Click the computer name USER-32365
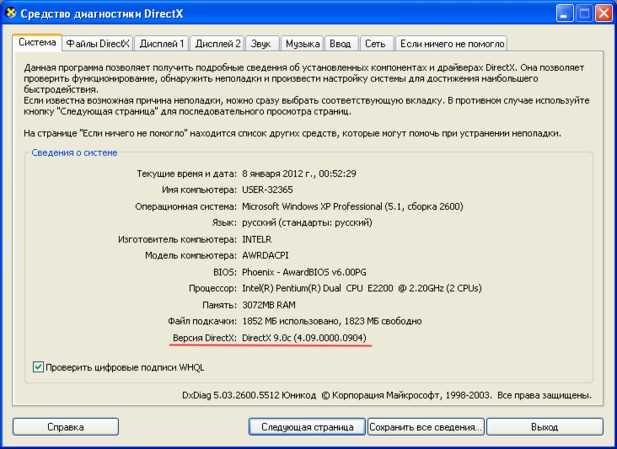Screen dimensions: 617x449 click(268, 190)
